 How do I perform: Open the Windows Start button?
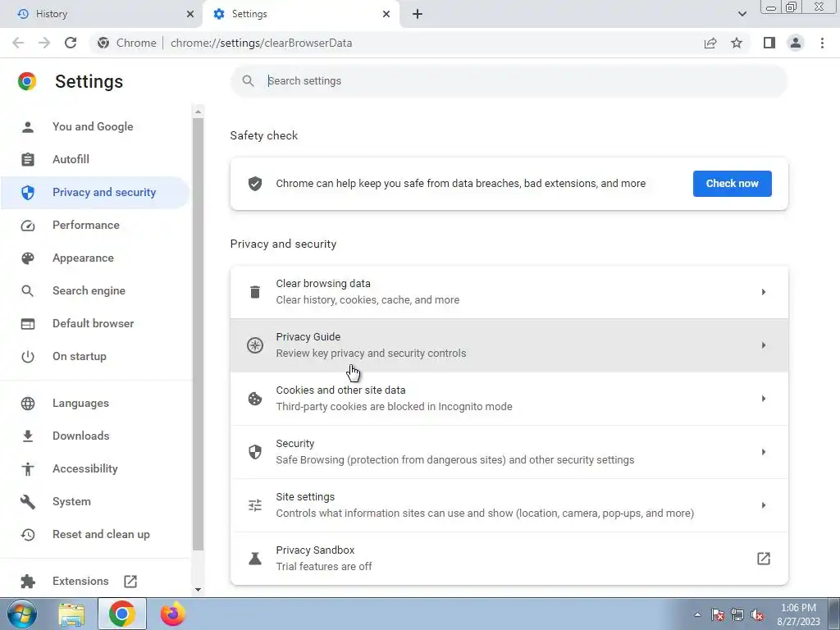pyautogui.click(x=21, y=614)
